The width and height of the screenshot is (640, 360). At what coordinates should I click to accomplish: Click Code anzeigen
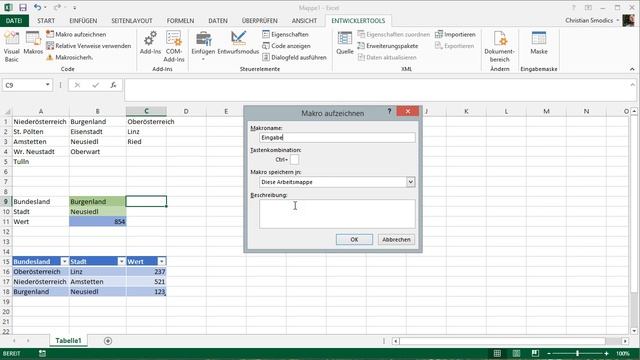[x=287, y=46]
